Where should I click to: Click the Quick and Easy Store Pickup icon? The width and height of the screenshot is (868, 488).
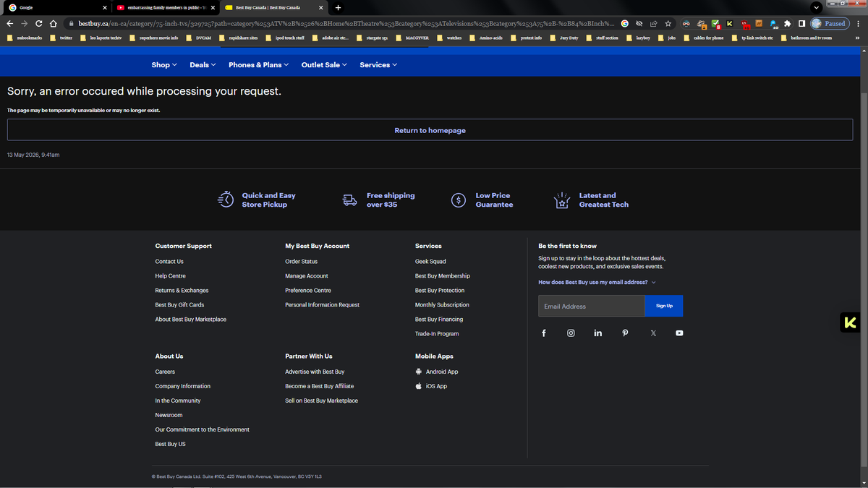coord(226,200)
